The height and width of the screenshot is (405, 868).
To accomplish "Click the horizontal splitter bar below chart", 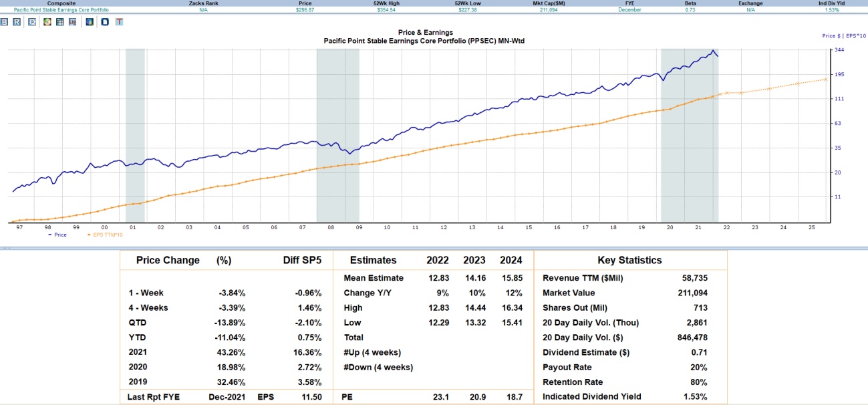I will pos(434,247).
